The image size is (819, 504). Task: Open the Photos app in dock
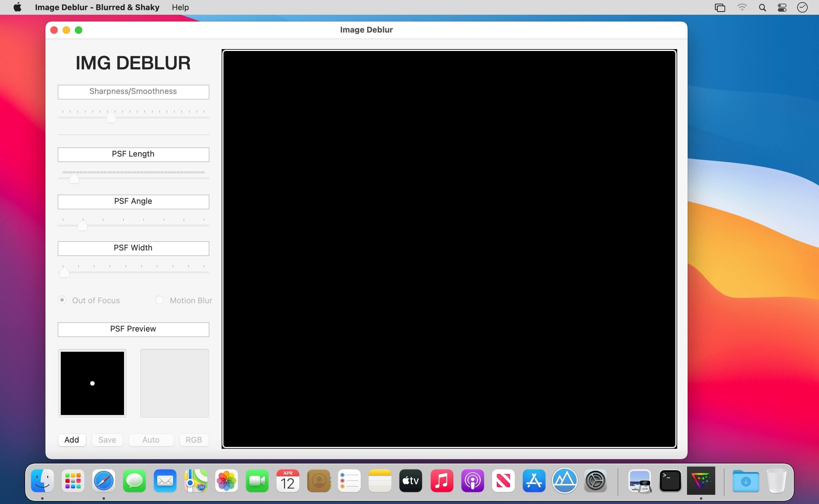point(226,481)
